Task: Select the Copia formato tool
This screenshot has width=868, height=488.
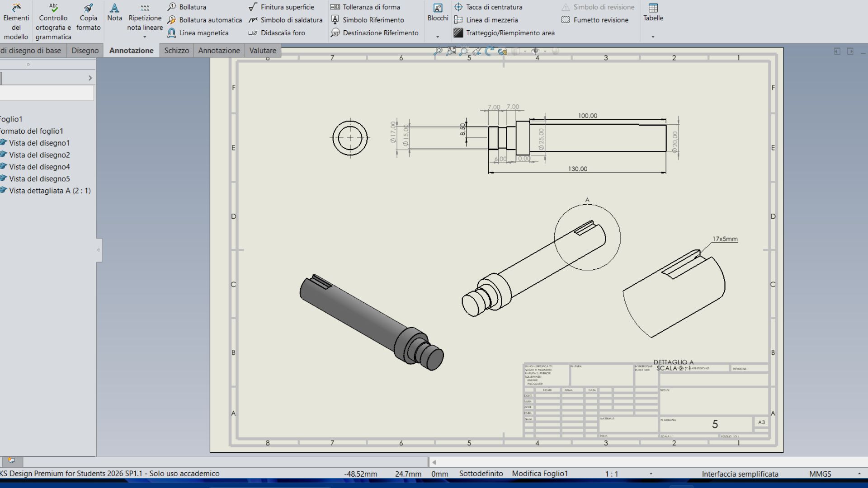Action: pos(88,17)
